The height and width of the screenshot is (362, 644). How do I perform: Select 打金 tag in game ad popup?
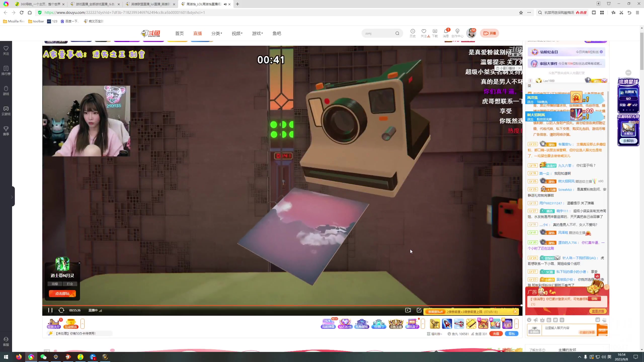[70, 284]
